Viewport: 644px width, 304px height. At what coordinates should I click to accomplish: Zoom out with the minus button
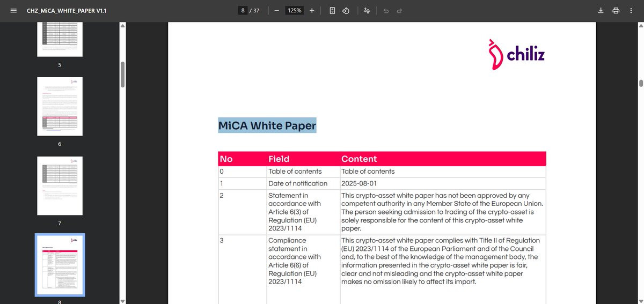pyautogui.click(x=276, y=10)
